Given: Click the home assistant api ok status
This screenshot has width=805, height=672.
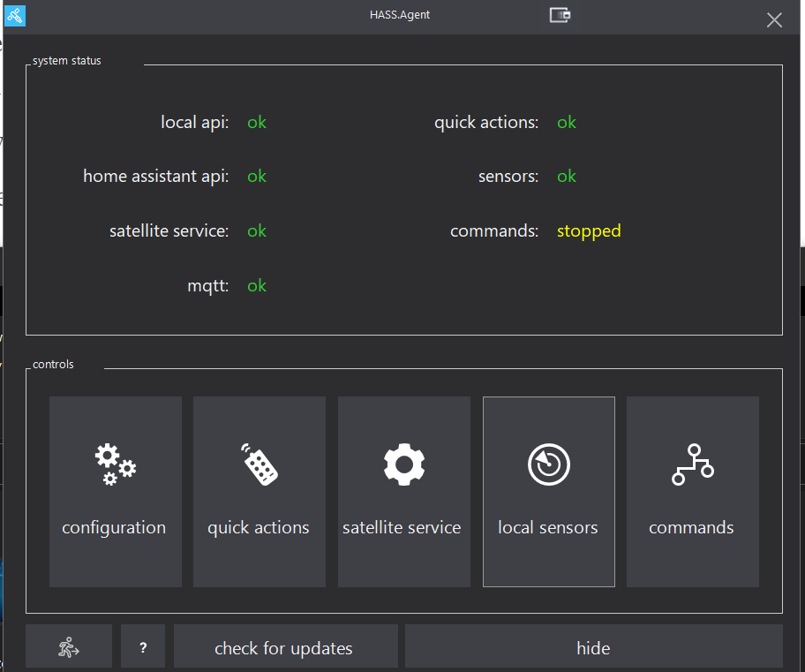Looking at the screenshot, I should coord(257,176).
